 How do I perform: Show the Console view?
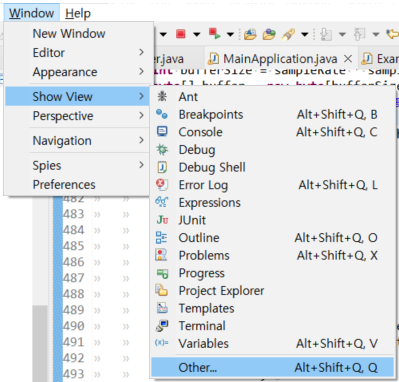pos(272,132)
